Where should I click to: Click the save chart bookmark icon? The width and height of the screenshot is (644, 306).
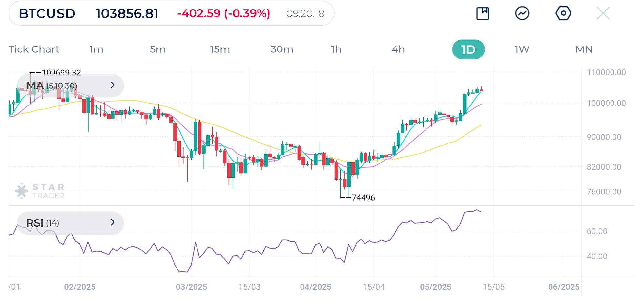pyautogui.click(x=482, y=13)
